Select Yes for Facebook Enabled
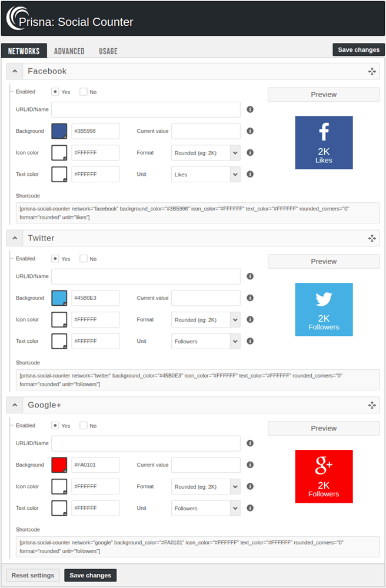386x588 pixels. pyautogui.click(x=55, y=92)
